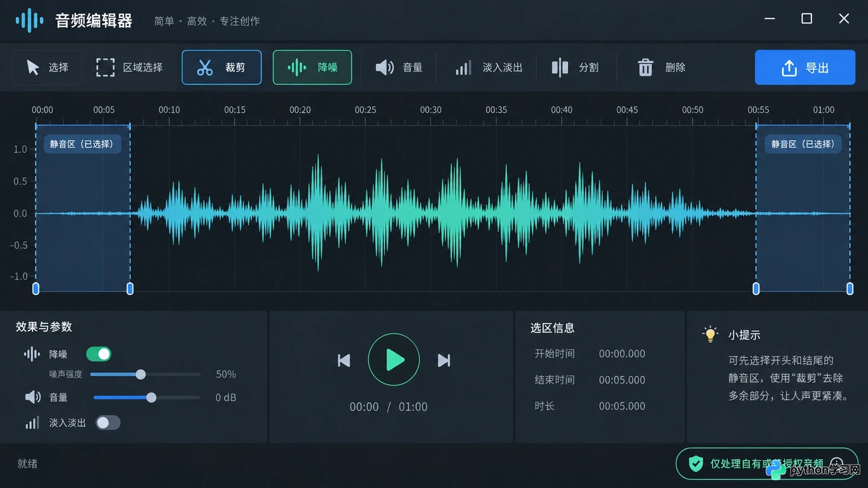Grab the left handle of the ending silent region
The width and height of the screenshot is (868, 488).
click(x=756, y=289)
